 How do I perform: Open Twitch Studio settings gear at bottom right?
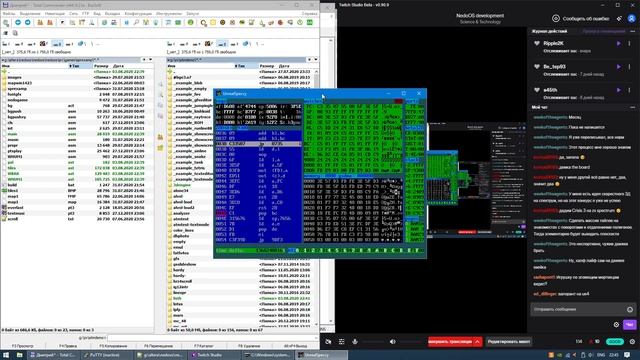[632, 342]
